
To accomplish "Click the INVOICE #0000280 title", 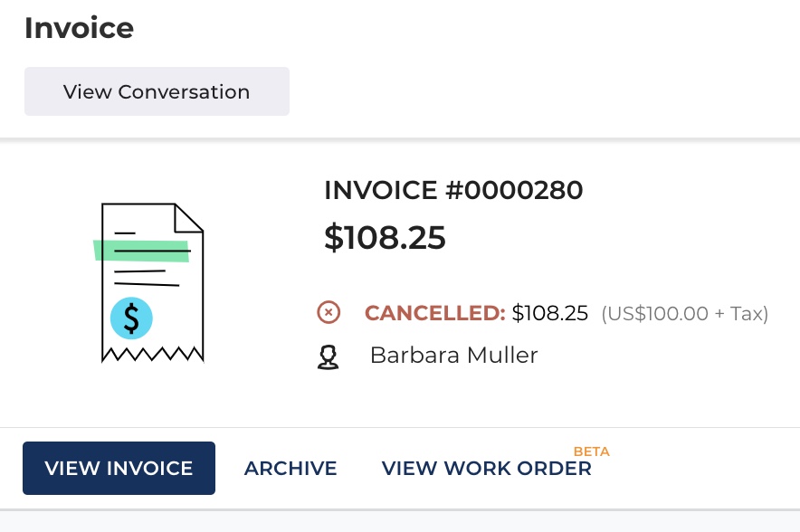I will click(453, 190).
